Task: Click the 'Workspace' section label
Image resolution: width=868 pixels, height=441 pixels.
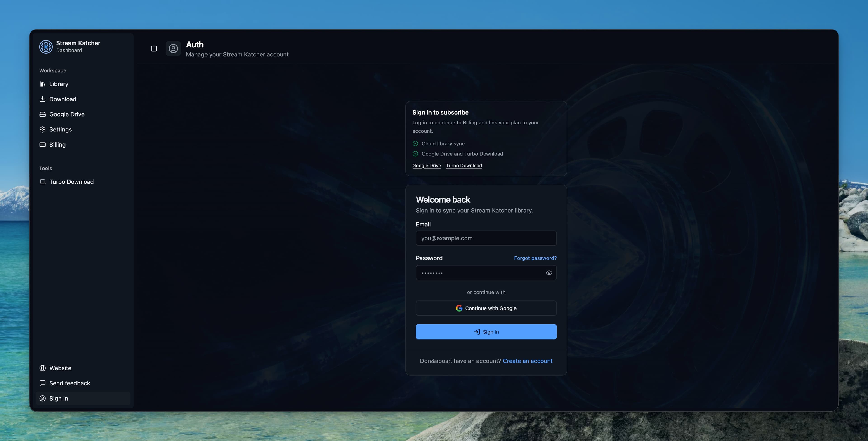Action: pos(53,70)
